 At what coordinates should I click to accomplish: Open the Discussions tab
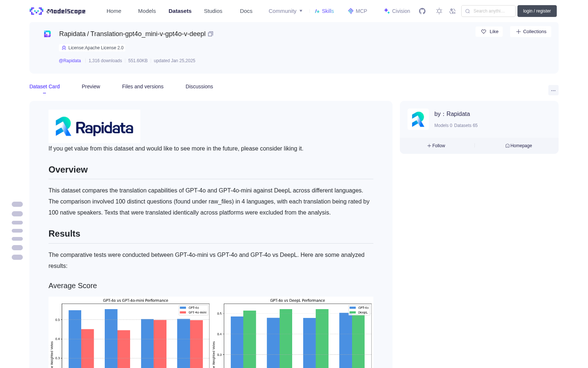[x=199, y=86]
